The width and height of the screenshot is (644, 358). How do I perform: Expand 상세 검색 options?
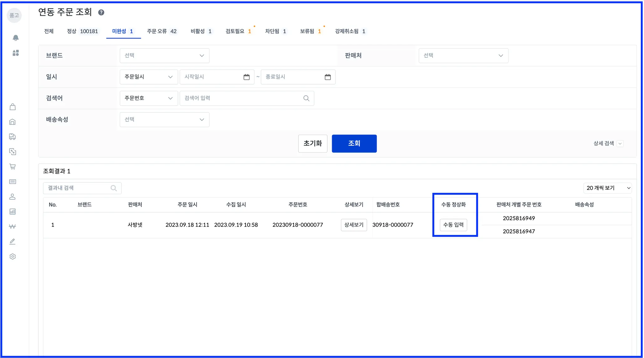pos(608,143)
